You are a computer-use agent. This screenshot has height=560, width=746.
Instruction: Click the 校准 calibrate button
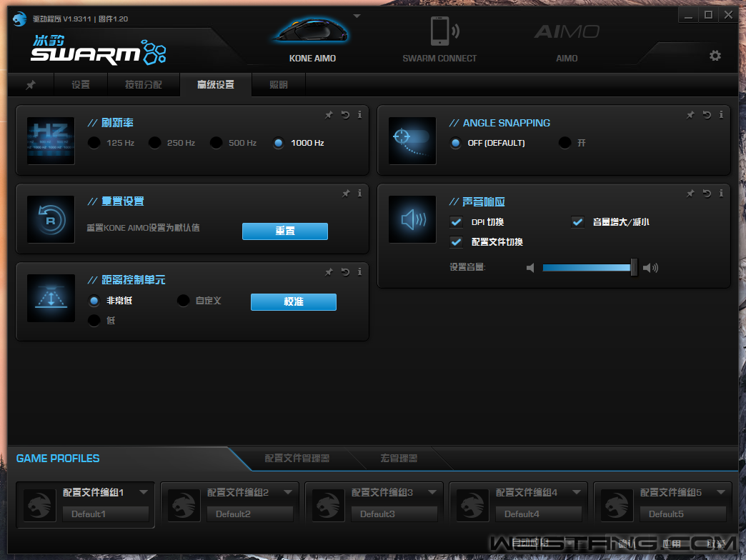click(294, 302)
